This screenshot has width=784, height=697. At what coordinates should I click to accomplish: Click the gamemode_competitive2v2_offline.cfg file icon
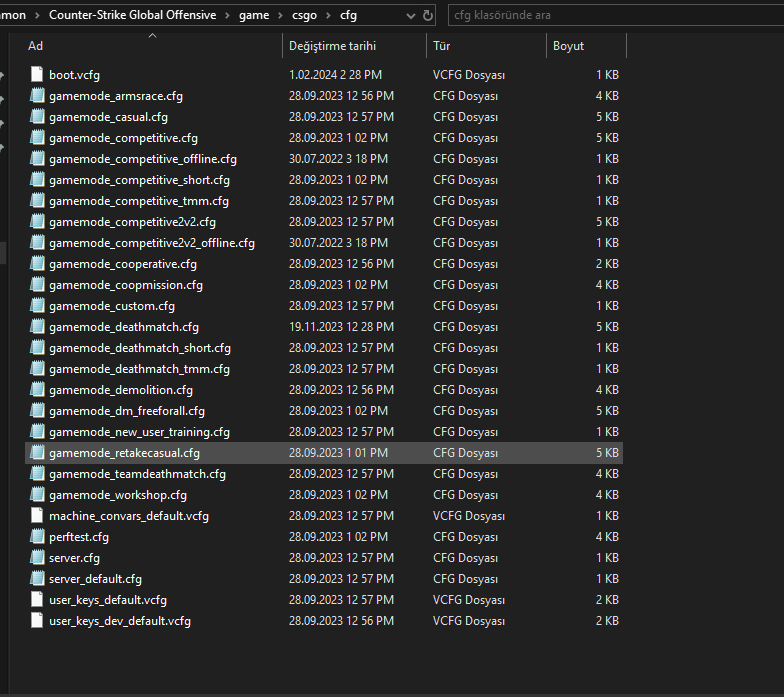[x=37, y=242]
